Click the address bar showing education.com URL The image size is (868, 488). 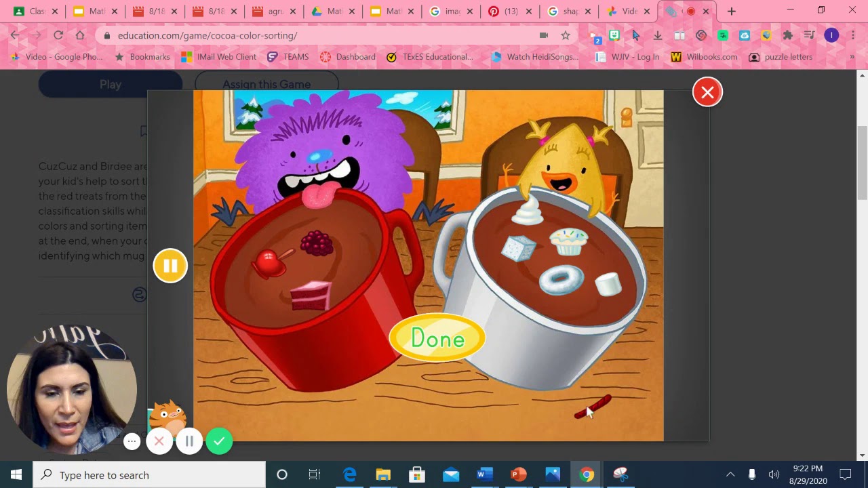325,35
